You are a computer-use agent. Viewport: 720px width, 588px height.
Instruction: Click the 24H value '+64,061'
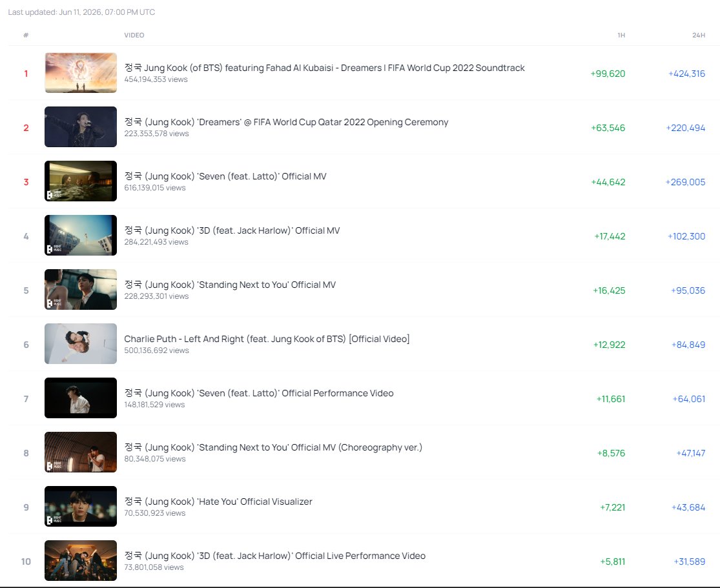pos(689,398)
